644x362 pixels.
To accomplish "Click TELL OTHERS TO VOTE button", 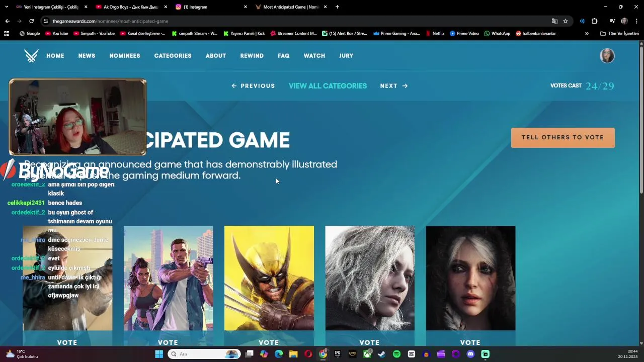I will 563,137.
